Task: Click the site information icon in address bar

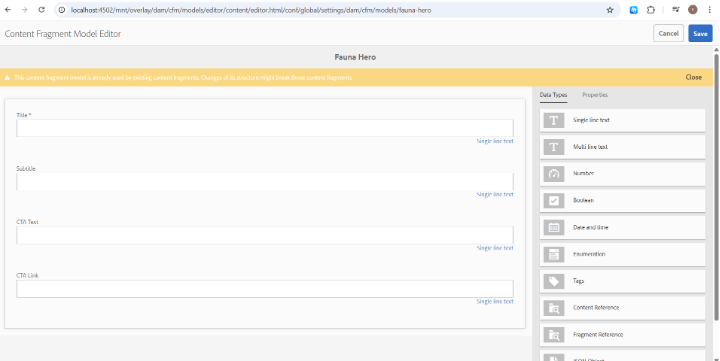Action: [62, 10]
